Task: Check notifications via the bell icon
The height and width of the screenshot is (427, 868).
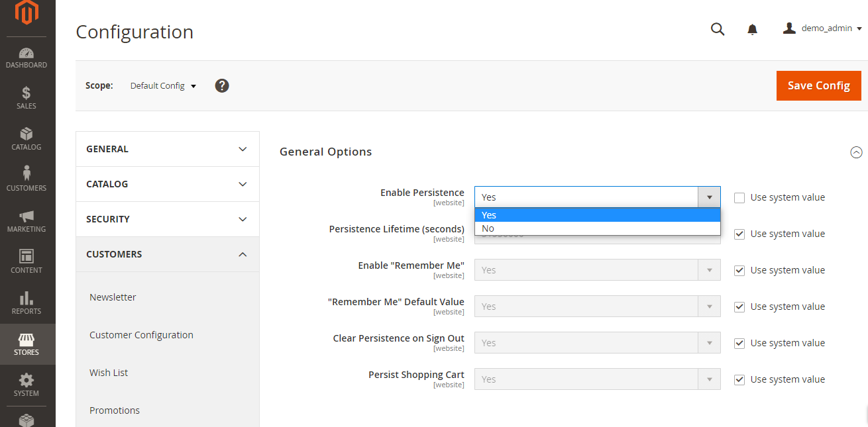Action: pyautogui.click(x=752, y=29)
